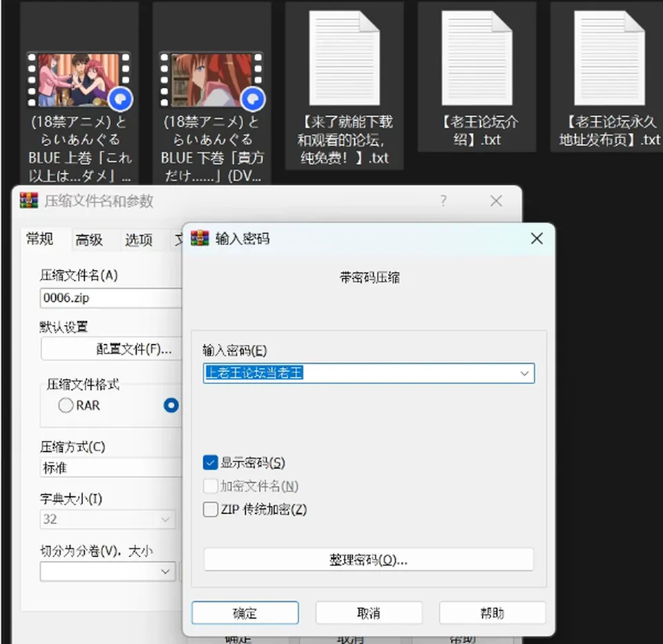Screen dimensions: 663x644
Task: Confirm the password with 确定 button
Action: coord(244,613)
